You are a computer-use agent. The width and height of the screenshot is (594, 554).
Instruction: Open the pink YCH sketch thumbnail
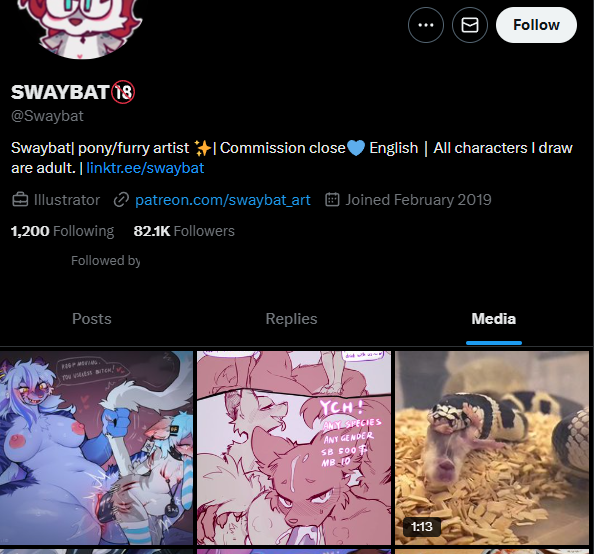(294, 448)
